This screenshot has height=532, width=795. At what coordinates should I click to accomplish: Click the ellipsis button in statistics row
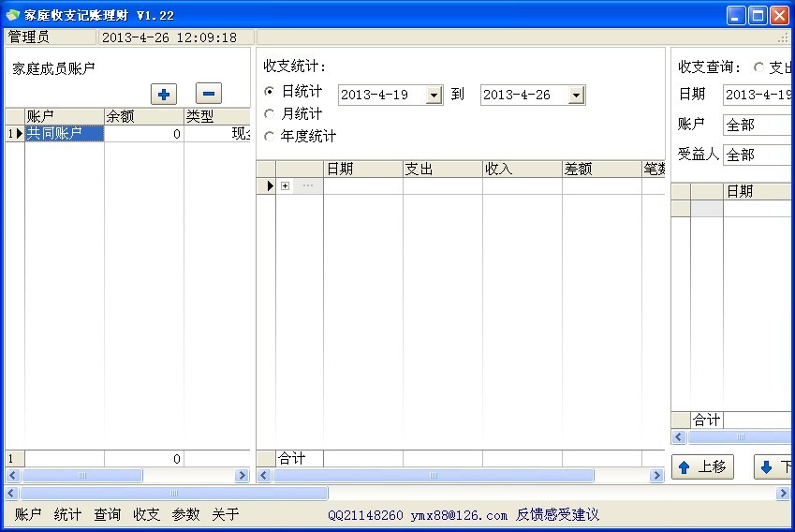307,186
